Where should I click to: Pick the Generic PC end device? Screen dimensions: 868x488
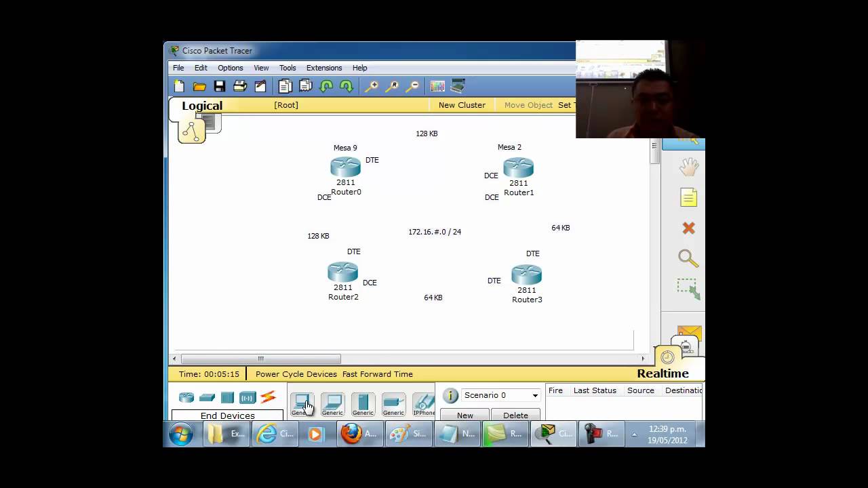coord(302,405)
